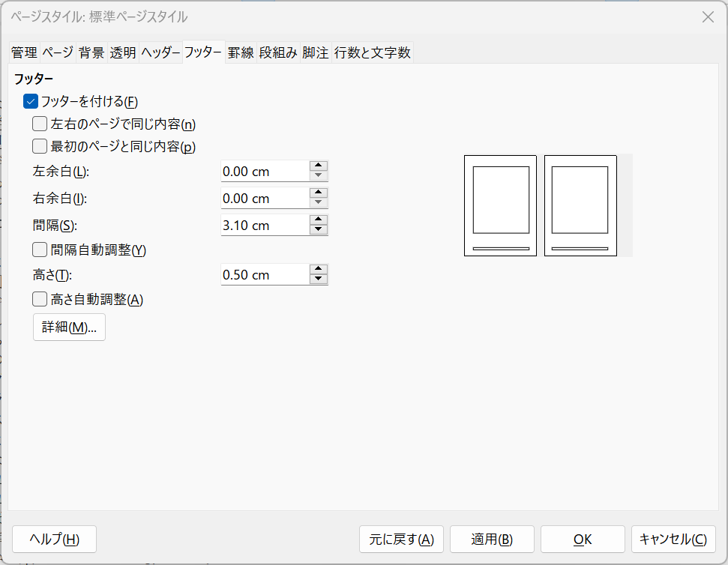Open the 詳細 options button
This screenshot has width=728, height=565.
pos(69,327)
